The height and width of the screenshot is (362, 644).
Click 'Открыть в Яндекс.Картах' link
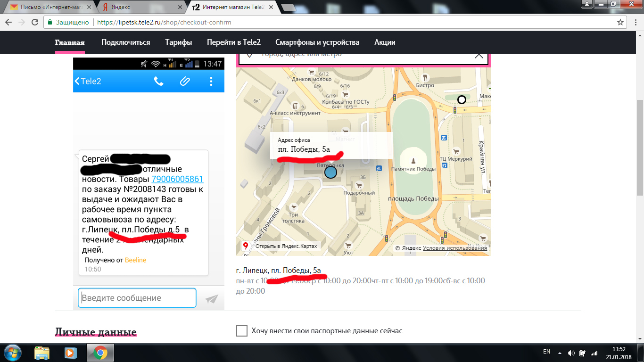(x=286, y=246)
